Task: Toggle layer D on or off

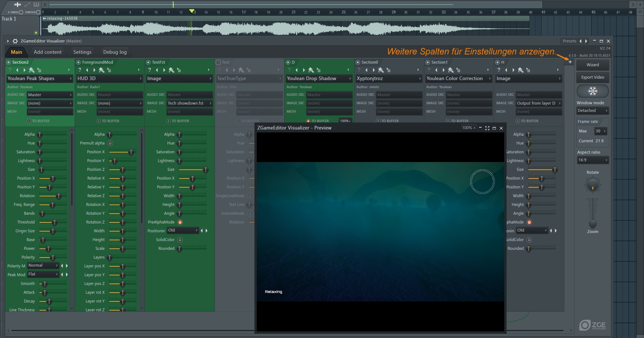Action: pyautogui.click(x=288, y=62)
